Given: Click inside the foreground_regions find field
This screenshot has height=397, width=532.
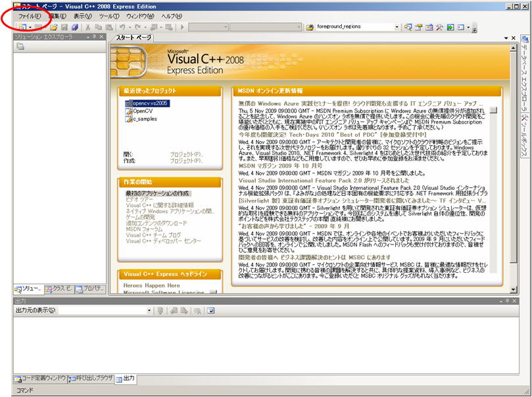Looking at the screenshot, I should point(354,26).
